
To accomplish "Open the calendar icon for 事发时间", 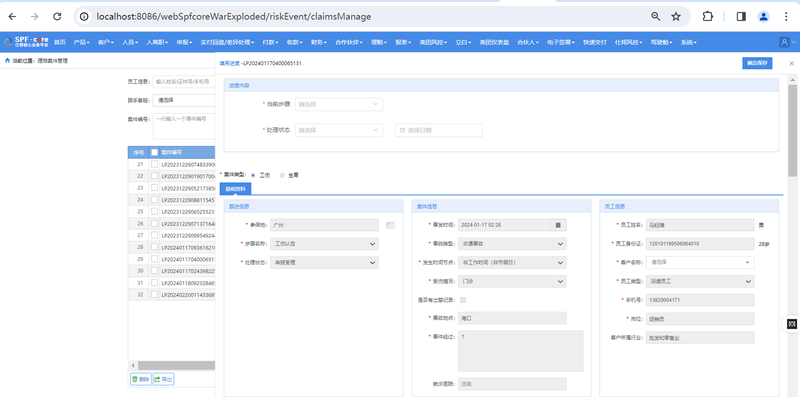I will (558, 225).
